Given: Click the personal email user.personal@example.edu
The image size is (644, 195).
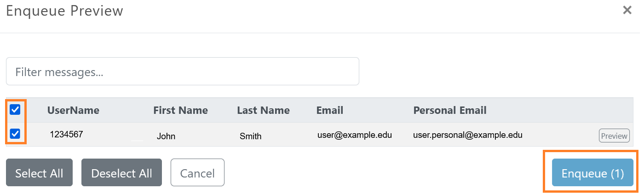Looking at the screenshot, I should (467, 135).
